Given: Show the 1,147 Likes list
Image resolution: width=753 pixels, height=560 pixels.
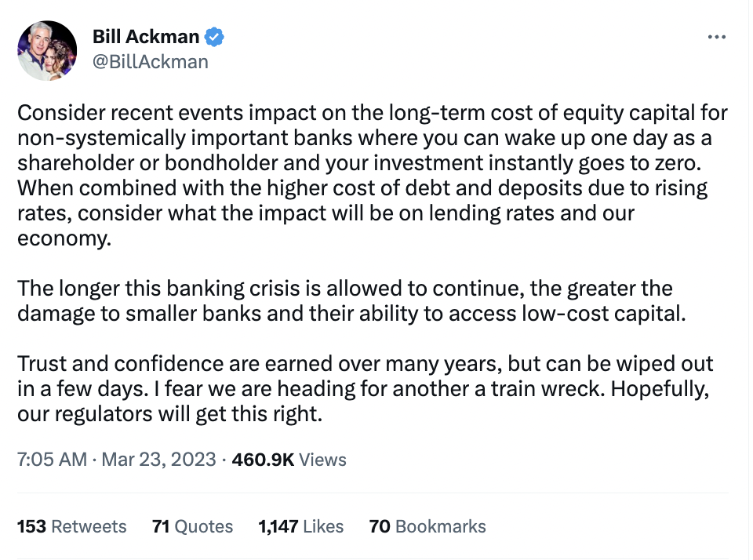Looking at the screenshot, I should tap(300, 526).
